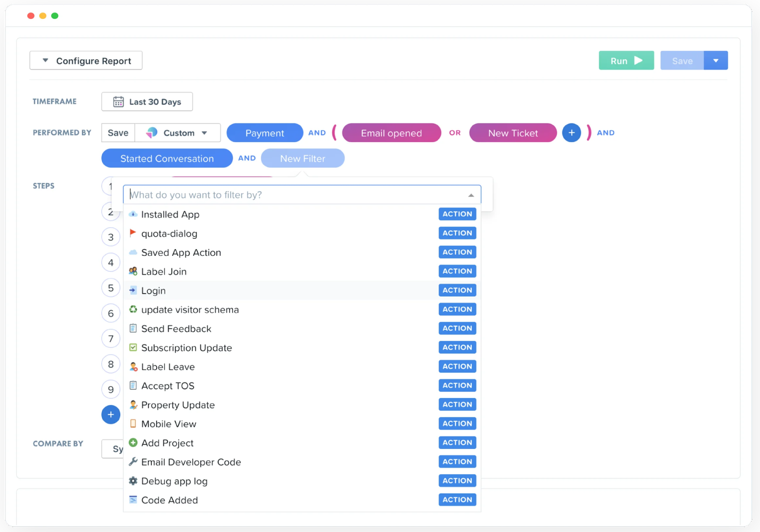
Task: Click the green plus Add Project icon
Action: click(x=133, y=443)
